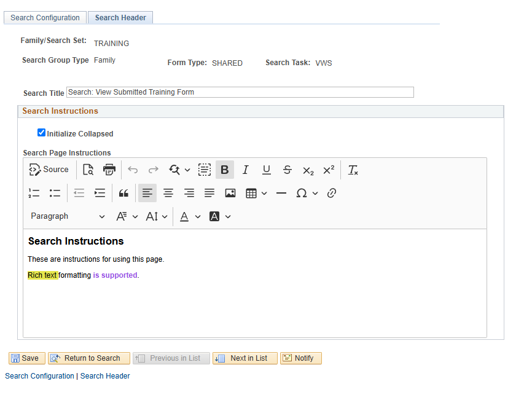
Task: Click the Search Instructions section header bar
Action: [260, 111]
